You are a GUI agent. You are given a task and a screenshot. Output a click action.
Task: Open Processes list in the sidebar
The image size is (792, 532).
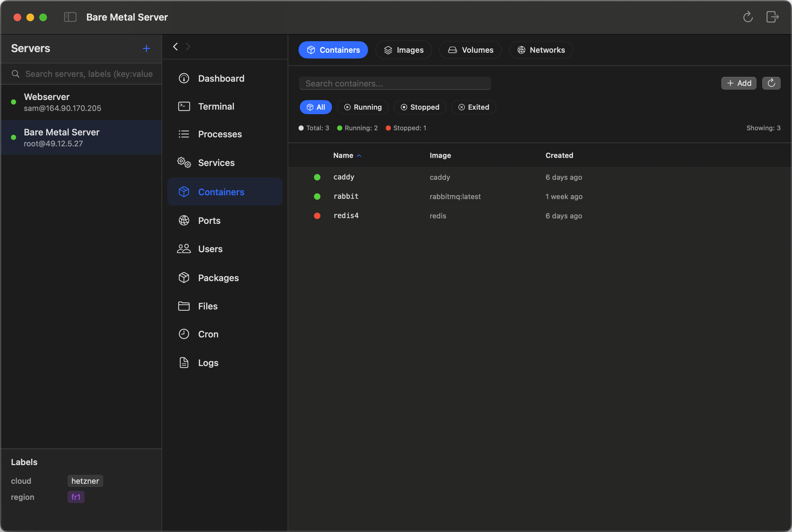pyautogui.click(x=225, y=134)
